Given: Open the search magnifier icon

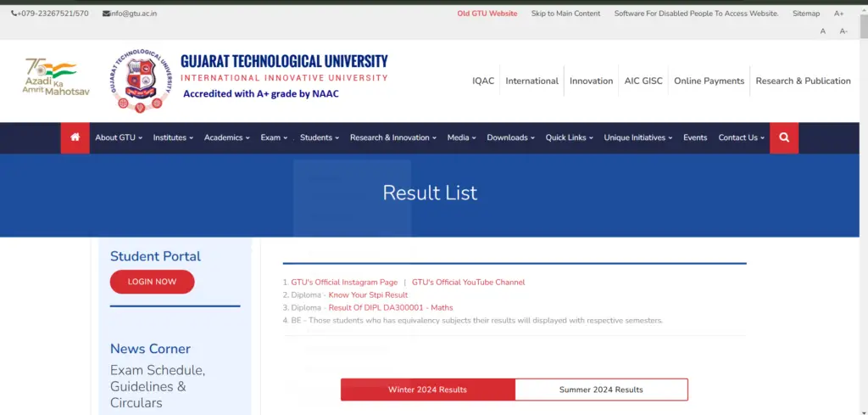Looking at the screenshot, I should click(784, 137).
